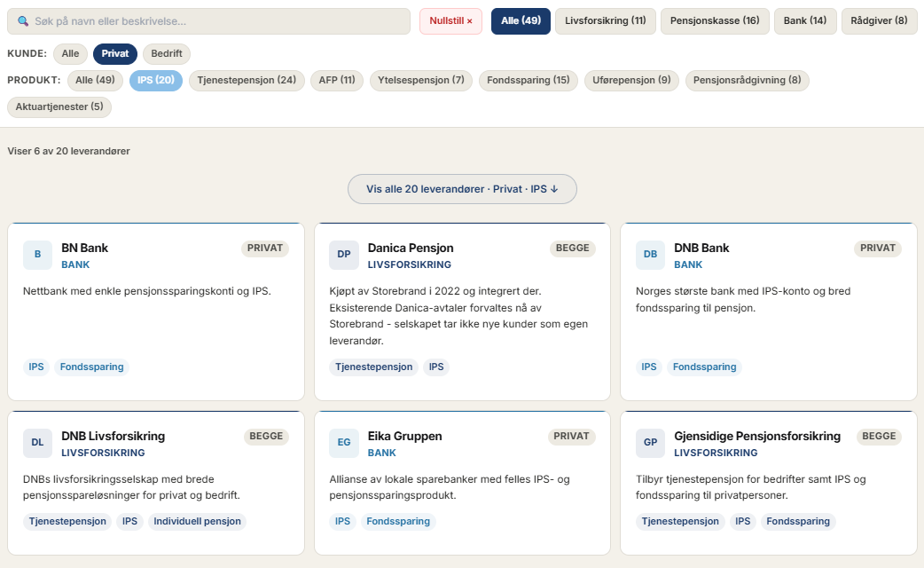
Task: Click Tjenestepensjon tag on DNB Livsforsikring card
Action: (67, 521)
